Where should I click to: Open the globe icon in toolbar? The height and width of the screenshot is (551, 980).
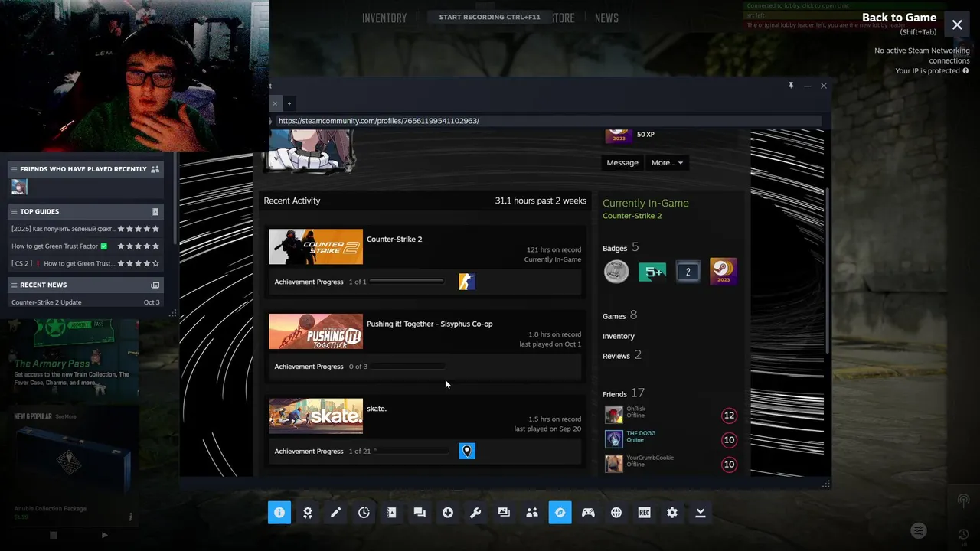[616, 513]
